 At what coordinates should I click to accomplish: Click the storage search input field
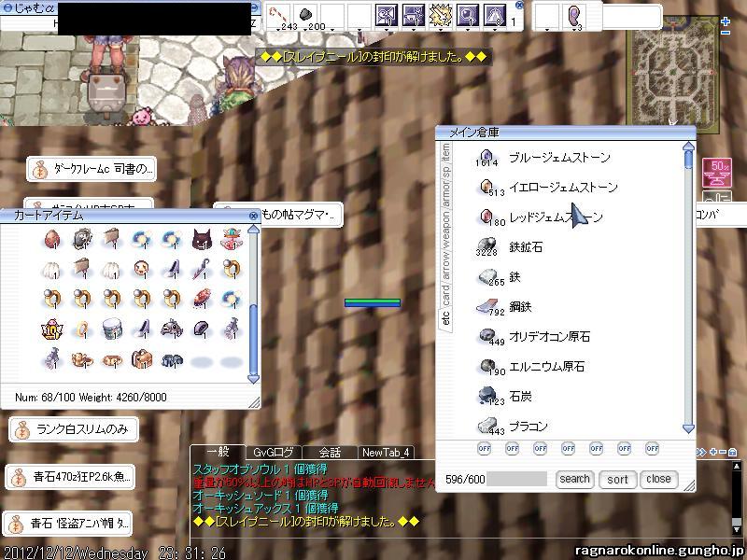[x=517, y=479]
